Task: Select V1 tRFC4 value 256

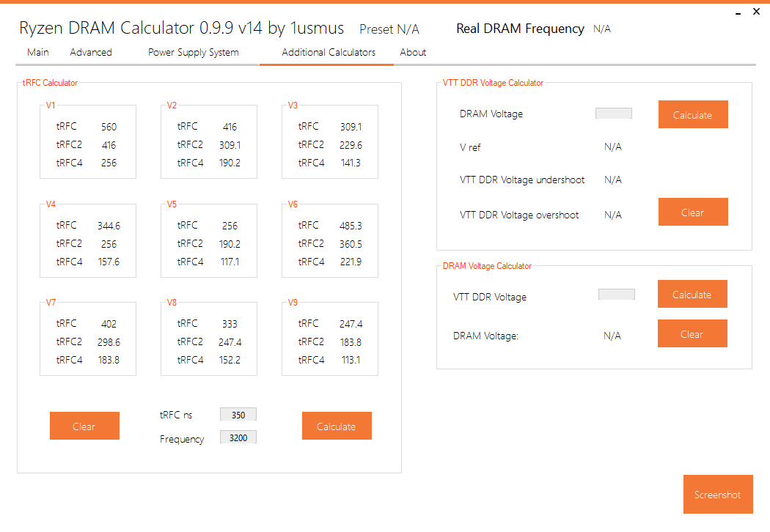Action: (109, 163)
